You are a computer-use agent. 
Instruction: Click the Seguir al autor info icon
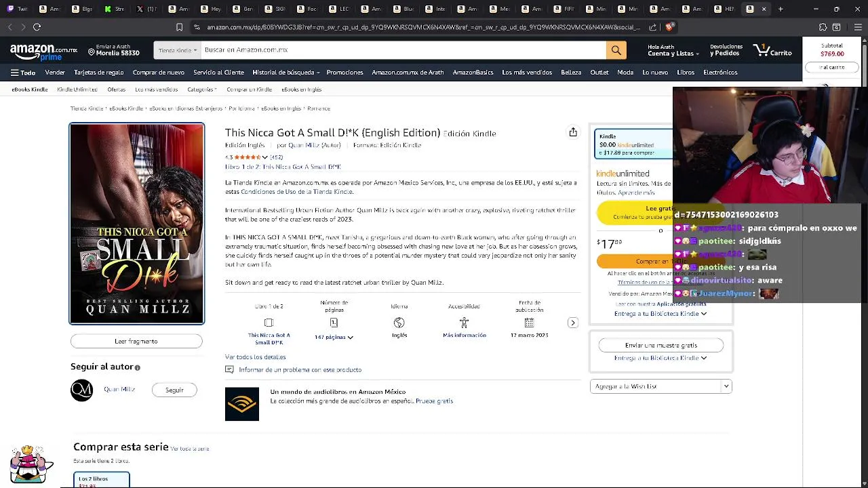click(138, 367)
